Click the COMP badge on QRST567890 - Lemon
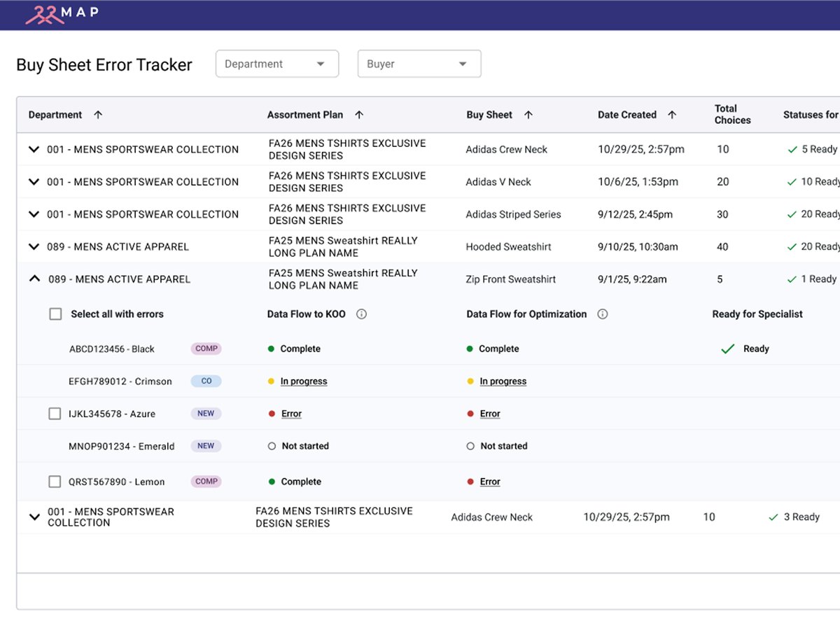Viewport: 840px width, 630px height. coord(206,482)
